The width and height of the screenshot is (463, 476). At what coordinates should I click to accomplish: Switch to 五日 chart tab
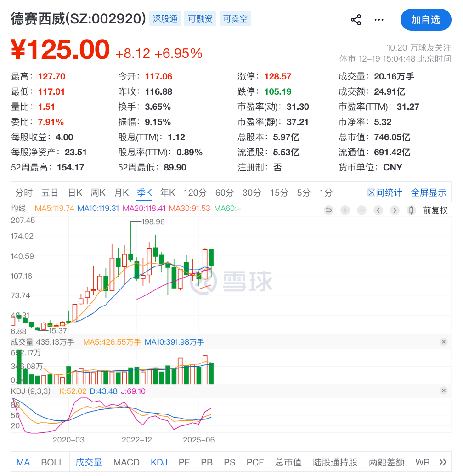[50, 193]
